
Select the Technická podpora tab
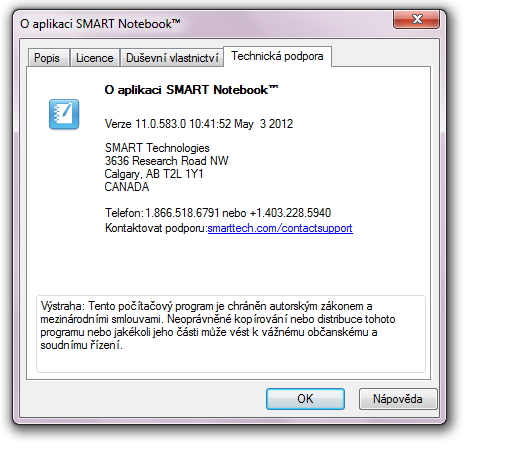[x=277, y=56]
